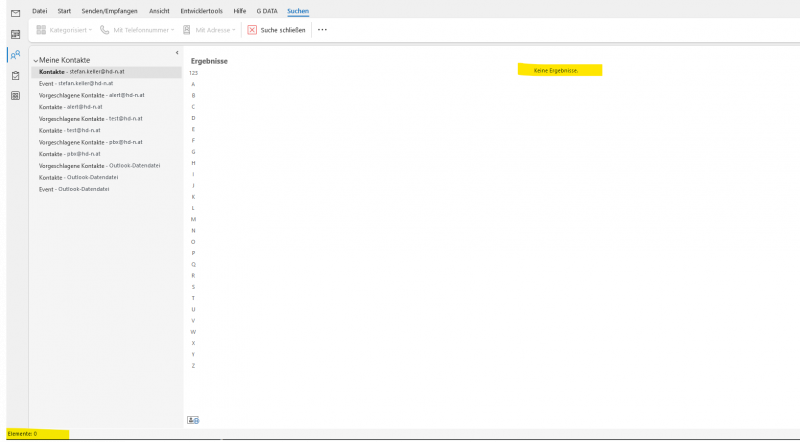Collapse the Meine Kontakte group
The height and width of the screenshot is (442, 800).
(x=36, y=61)
